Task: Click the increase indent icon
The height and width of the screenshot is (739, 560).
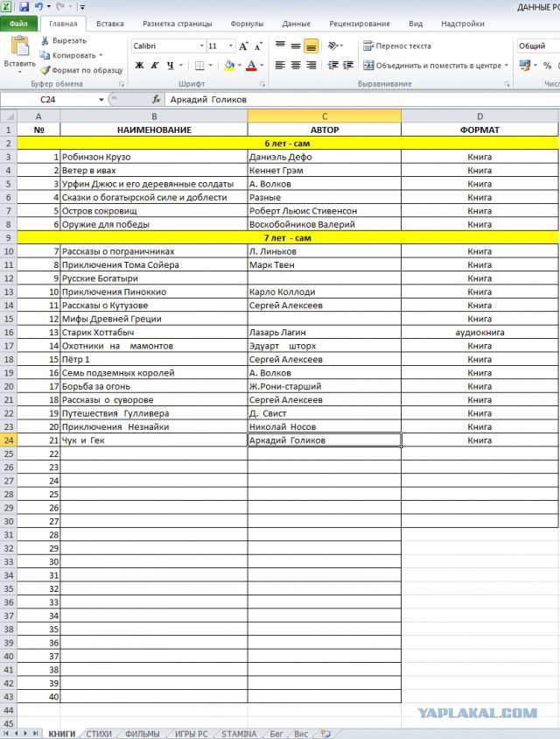Action: (348, 65)
